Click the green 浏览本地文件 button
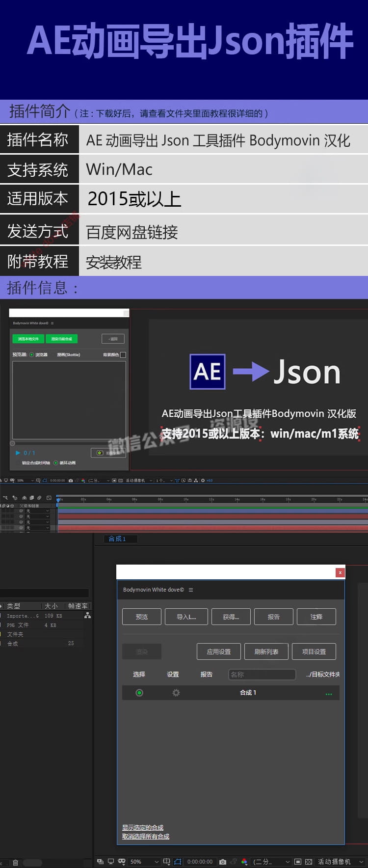 click(28, 339)
